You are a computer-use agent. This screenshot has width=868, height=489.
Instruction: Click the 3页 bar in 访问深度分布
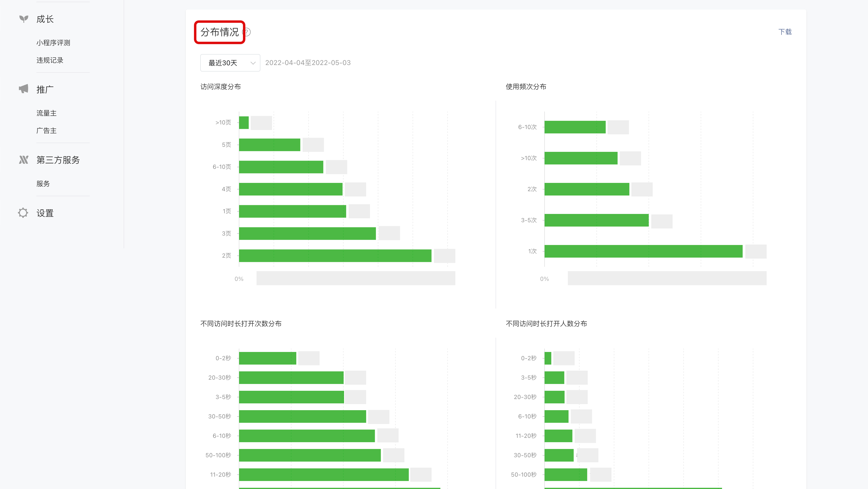(307, 233)
